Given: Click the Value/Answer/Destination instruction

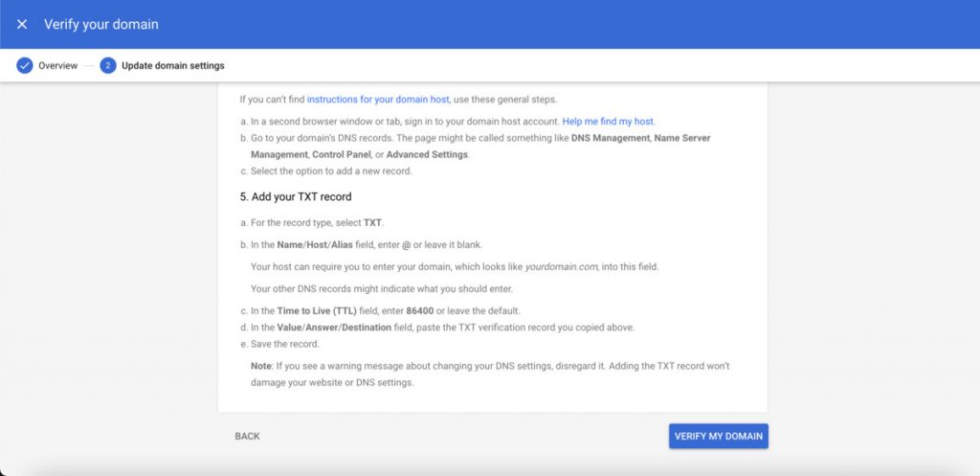Looking at the screenshot, I should (437, 328).
